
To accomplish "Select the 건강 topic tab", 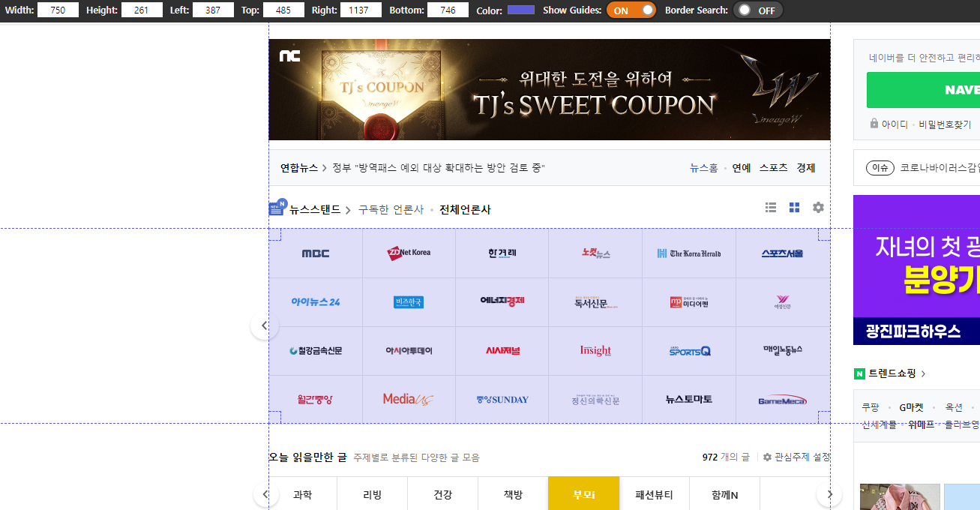I will tap(443, 494).
